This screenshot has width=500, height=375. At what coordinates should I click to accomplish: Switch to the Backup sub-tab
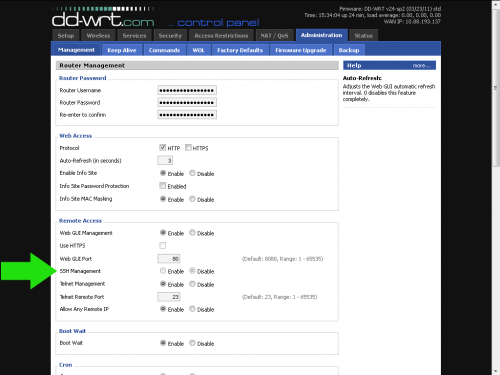coord(349,50)
